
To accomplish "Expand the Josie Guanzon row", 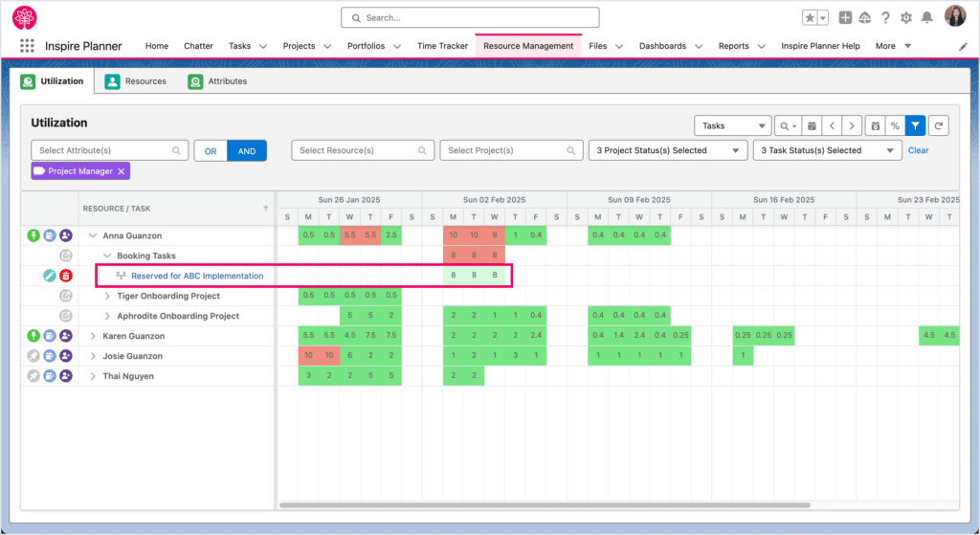I will (93, 356).
